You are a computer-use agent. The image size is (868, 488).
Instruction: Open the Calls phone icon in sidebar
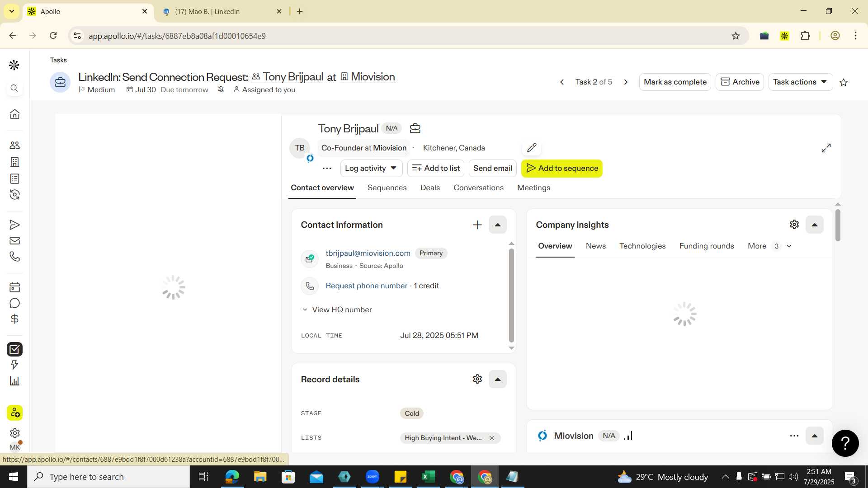(14, 257)
